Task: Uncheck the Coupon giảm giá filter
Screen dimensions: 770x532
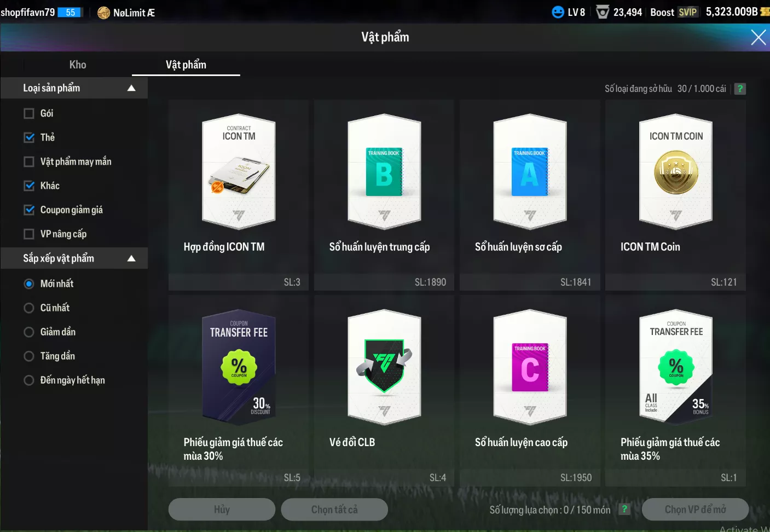Action: click(29, 210)
